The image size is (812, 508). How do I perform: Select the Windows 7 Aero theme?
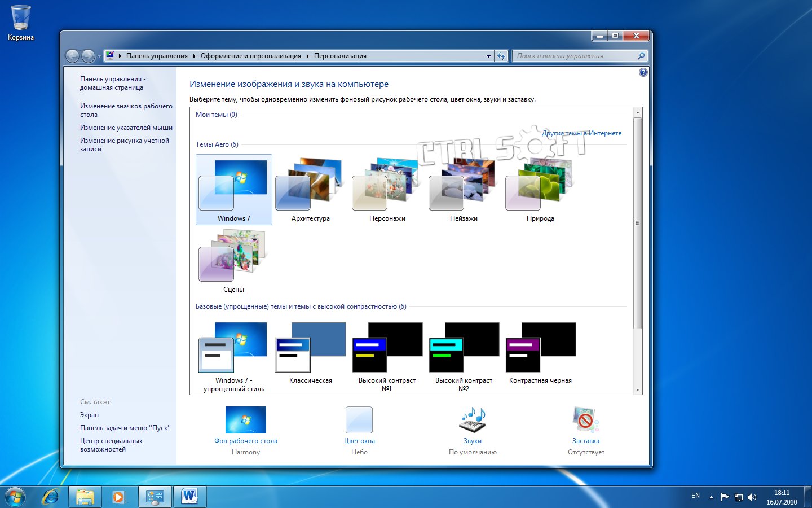(x=234, y=190)
